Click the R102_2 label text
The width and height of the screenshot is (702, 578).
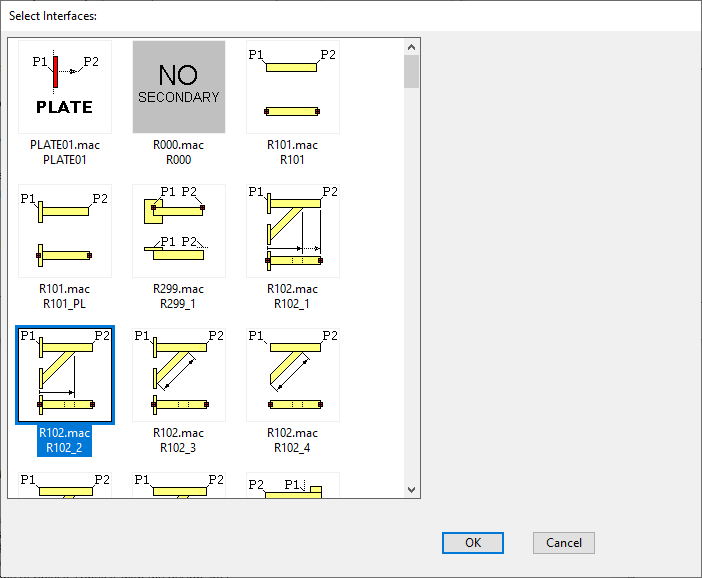tap(64, 447)
